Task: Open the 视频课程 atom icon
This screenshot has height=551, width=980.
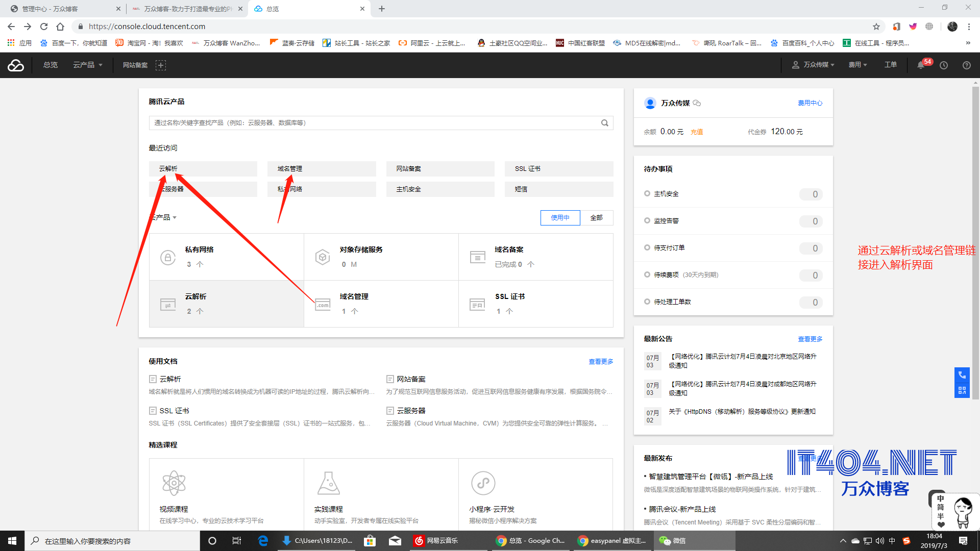Action: click(174, 483)
